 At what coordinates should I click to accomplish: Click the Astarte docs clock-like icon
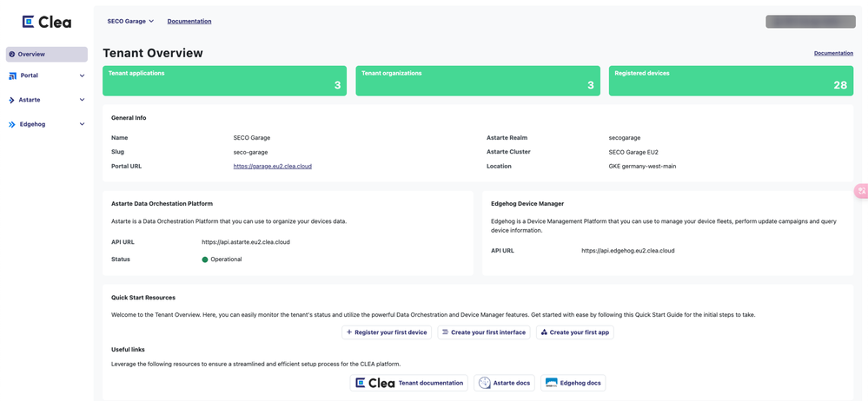pyautogui.click(x=485, y=383)
